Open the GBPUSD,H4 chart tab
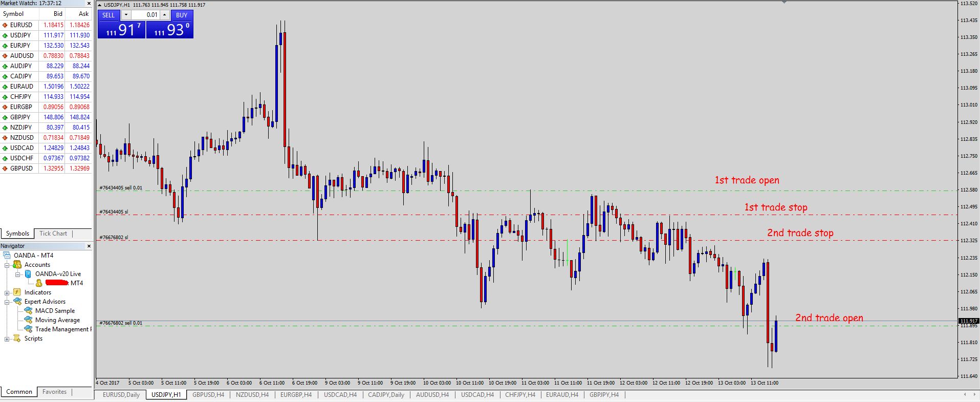 click(x=208, y=395)
